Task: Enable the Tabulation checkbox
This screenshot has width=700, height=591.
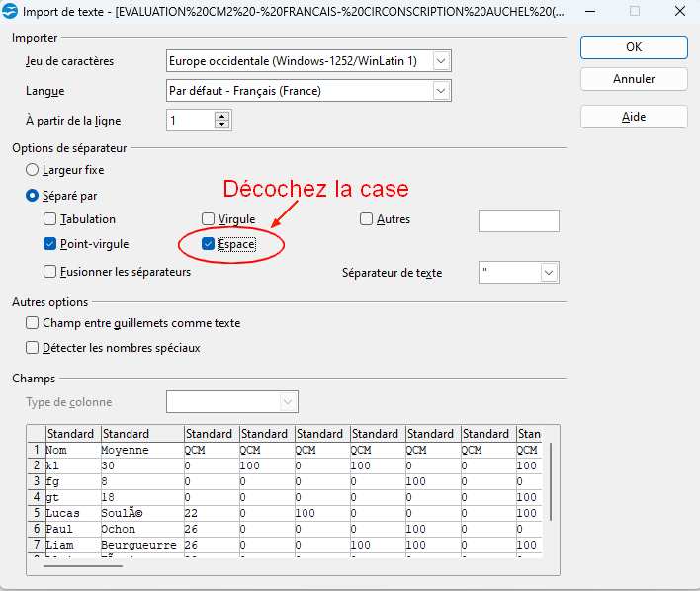Action: (x=50, y=219)
